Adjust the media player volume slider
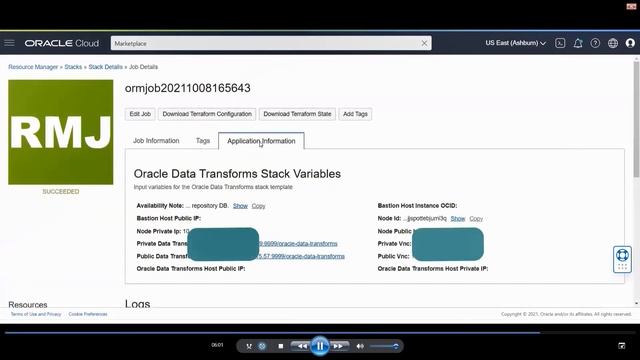Viewport: 640px width, 360px height. (384, 346)
